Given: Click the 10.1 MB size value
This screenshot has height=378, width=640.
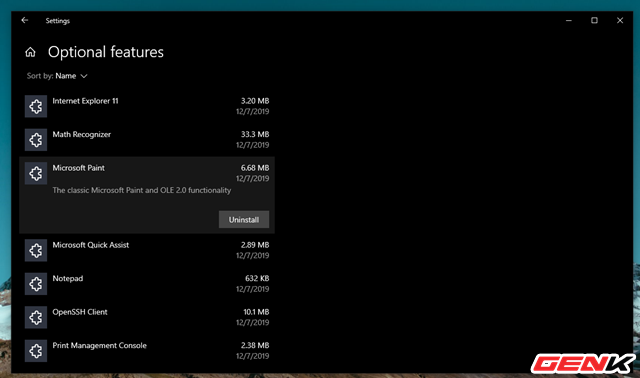Looking at the screenshot, I should [x=256, y=312].
